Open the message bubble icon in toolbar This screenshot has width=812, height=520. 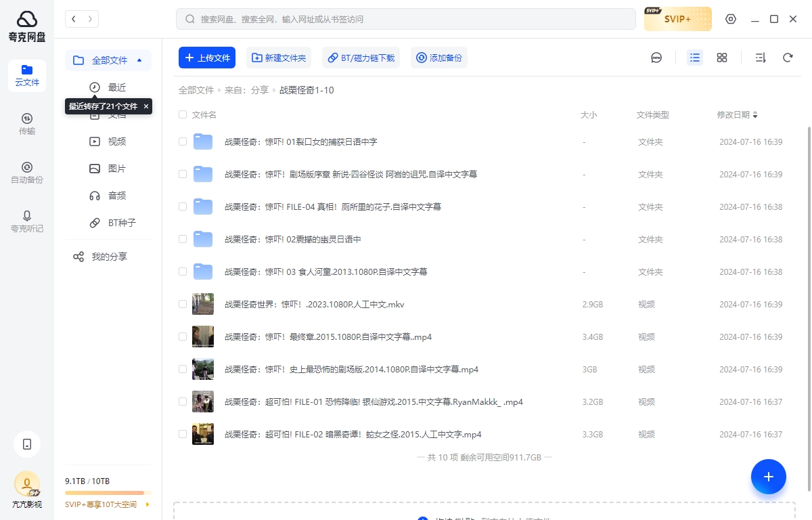click(x=656, y=58)
